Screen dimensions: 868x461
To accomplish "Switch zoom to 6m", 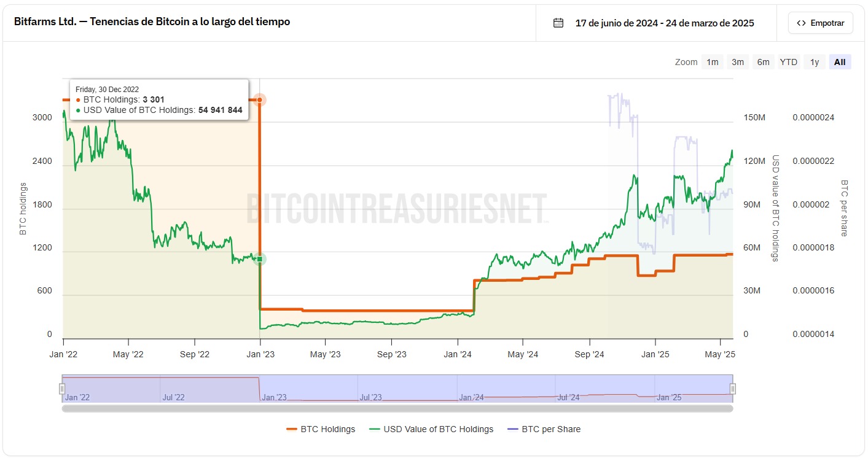I will 763,62.
